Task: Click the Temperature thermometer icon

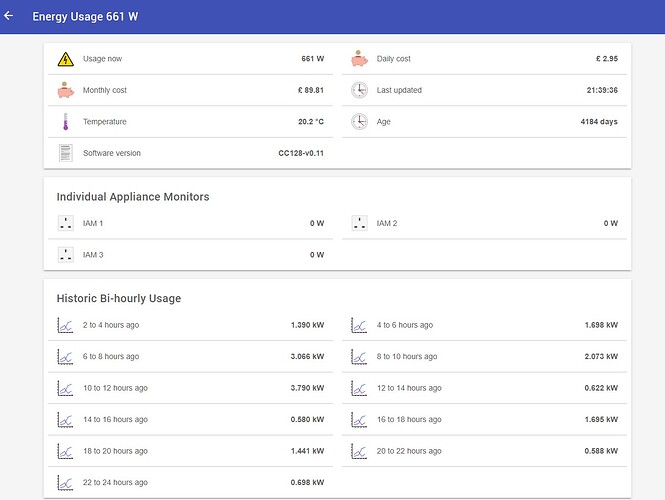Action: coord(66,122)
